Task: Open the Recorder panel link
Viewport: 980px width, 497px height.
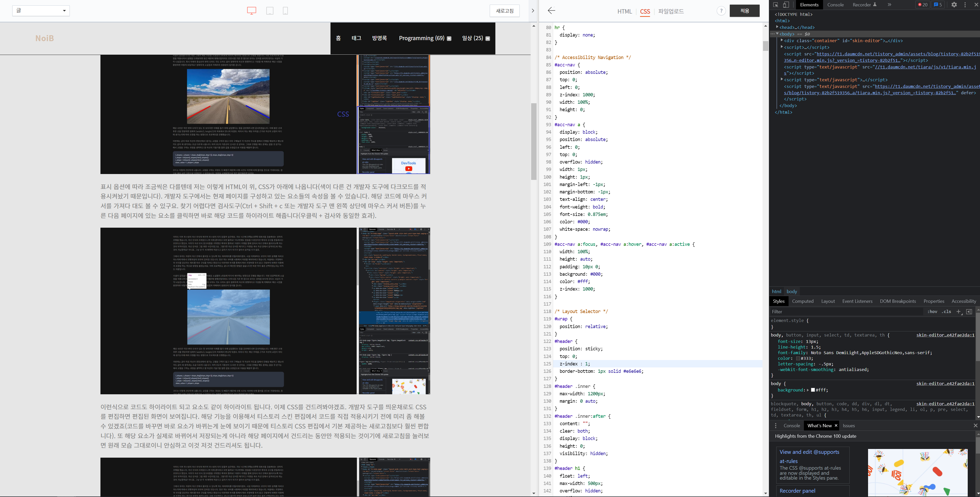Action: click(x=797, y=491)
